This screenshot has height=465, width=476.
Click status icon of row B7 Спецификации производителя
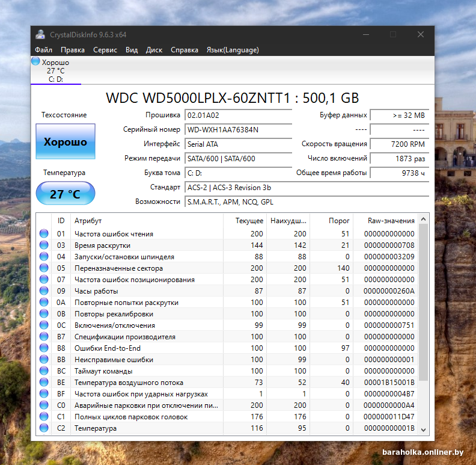tap(44, 336)
